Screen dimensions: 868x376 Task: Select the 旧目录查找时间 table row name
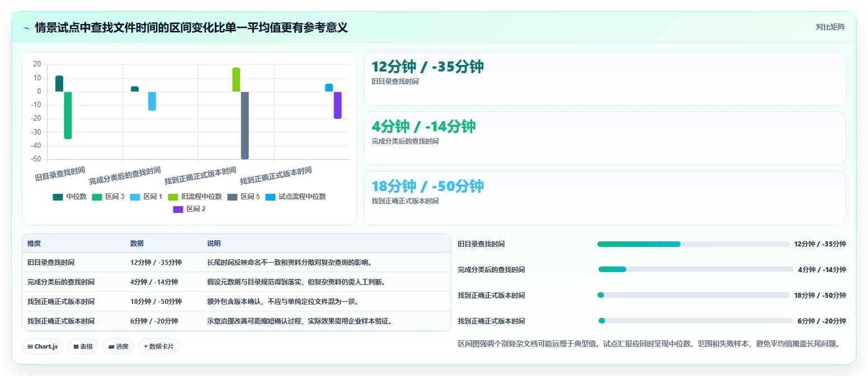coord(51,262)
